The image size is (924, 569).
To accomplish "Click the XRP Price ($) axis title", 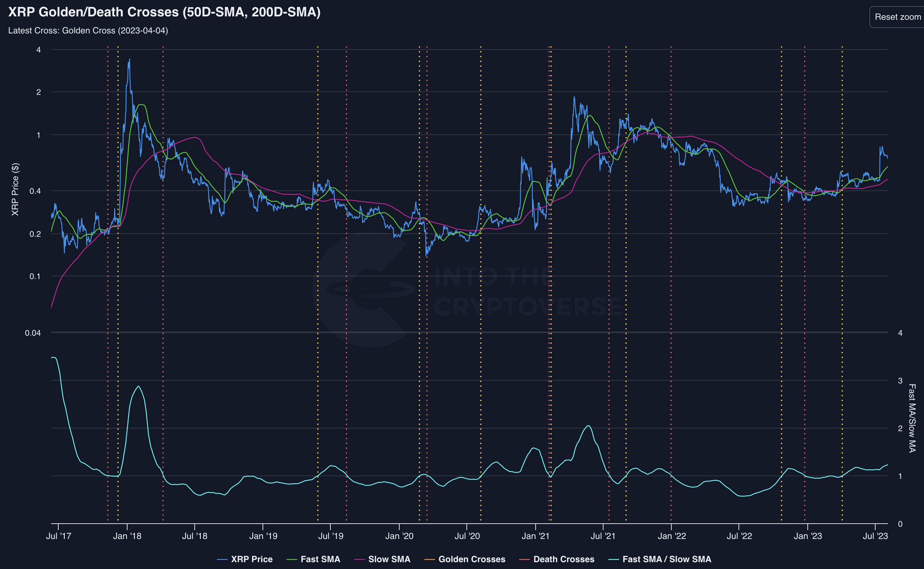I will [15, 189].
